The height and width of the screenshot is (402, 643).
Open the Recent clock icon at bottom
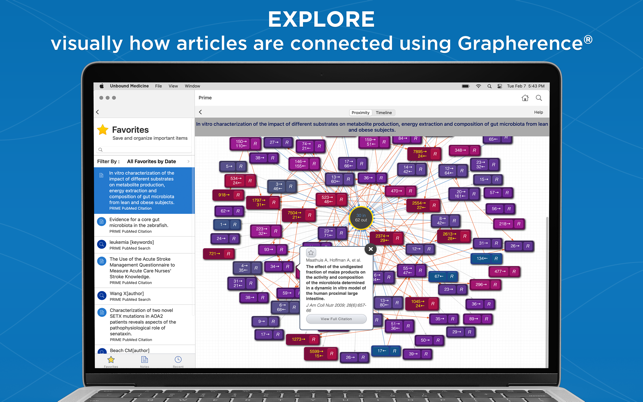click(178, 361)
